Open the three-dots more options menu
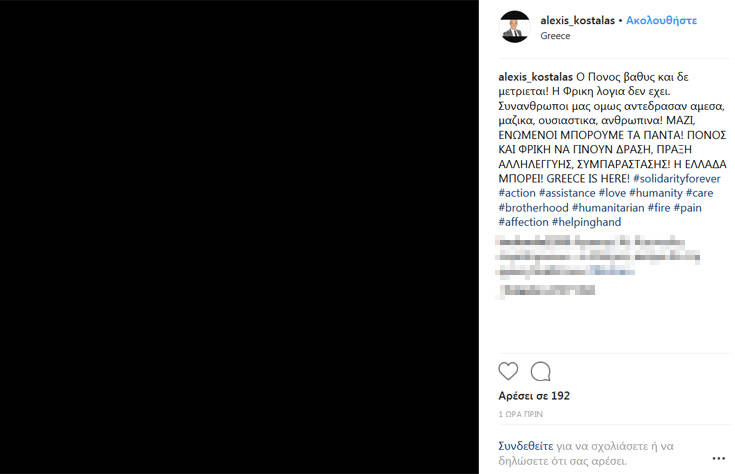Viewport: 735px width, 474px height. (719, 459)
